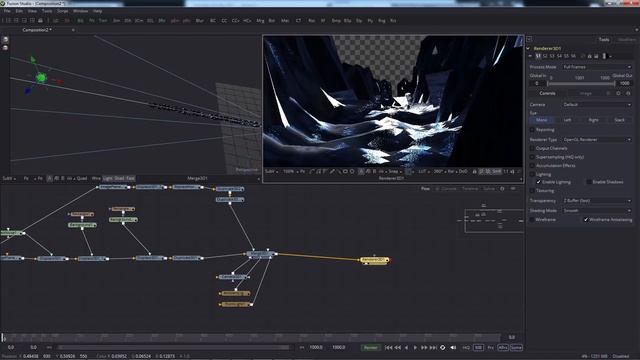Toggle the Reporting checkbox
Screen dimensions: 640x360
click(x=532, y=130)
